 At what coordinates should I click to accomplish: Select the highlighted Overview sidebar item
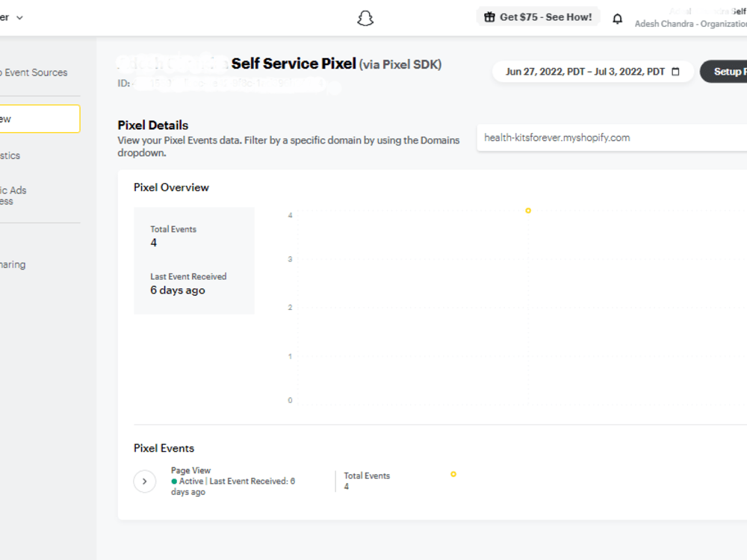click(40, 119)
